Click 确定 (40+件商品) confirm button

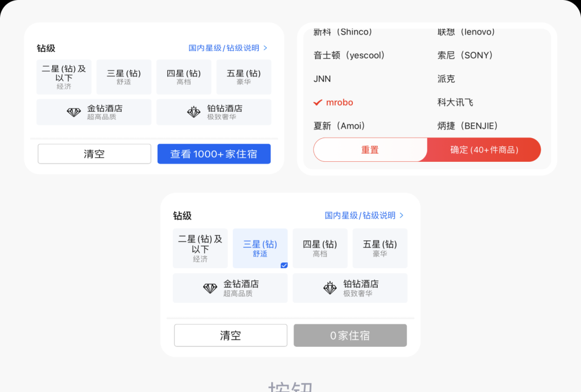pyautogui.click(x=484, y=149)
